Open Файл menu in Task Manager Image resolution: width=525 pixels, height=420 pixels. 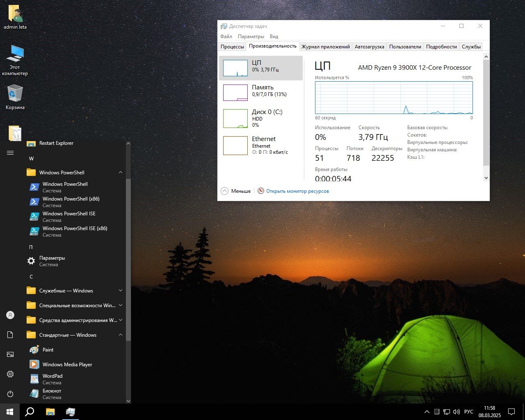click(226, 37)
